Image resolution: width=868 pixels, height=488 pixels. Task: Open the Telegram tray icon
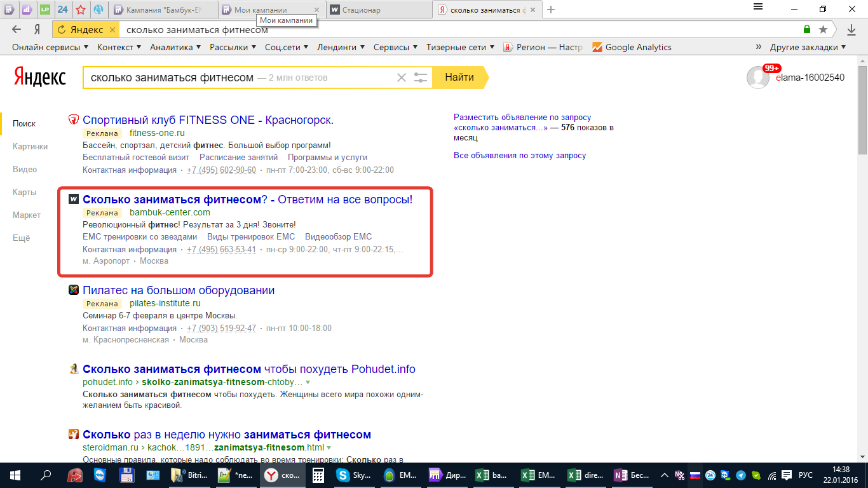coord(740,475)
